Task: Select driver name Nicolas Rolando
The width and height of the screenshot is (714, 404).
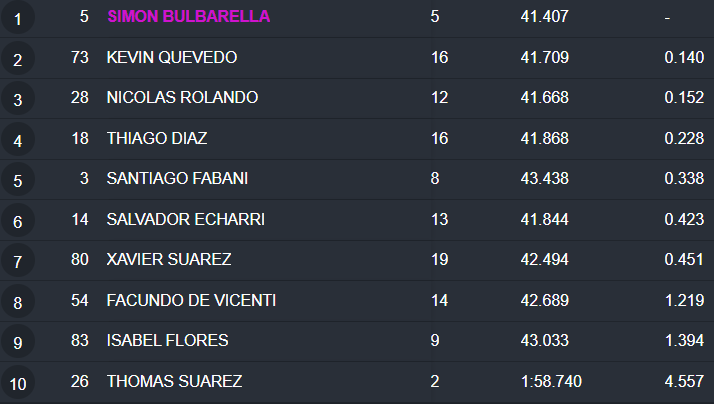Action: (x=182, y=98)
